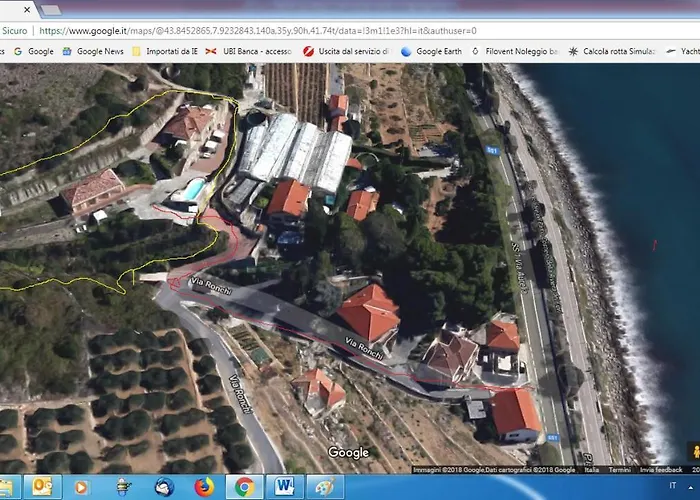Viewport: 700px width, 500px height.
Task: Open the Uscita dal servizio di bookmark
Action: click(346, 51)
